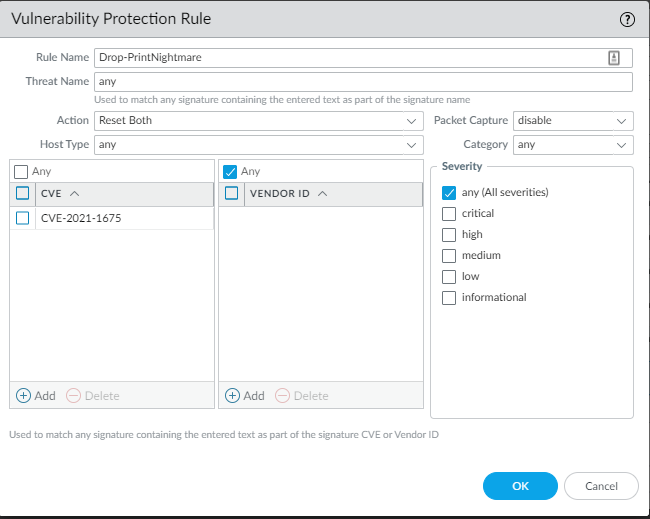Tick the high severity checkbox
The image size is (650, 519).
(x=449, y=234)
